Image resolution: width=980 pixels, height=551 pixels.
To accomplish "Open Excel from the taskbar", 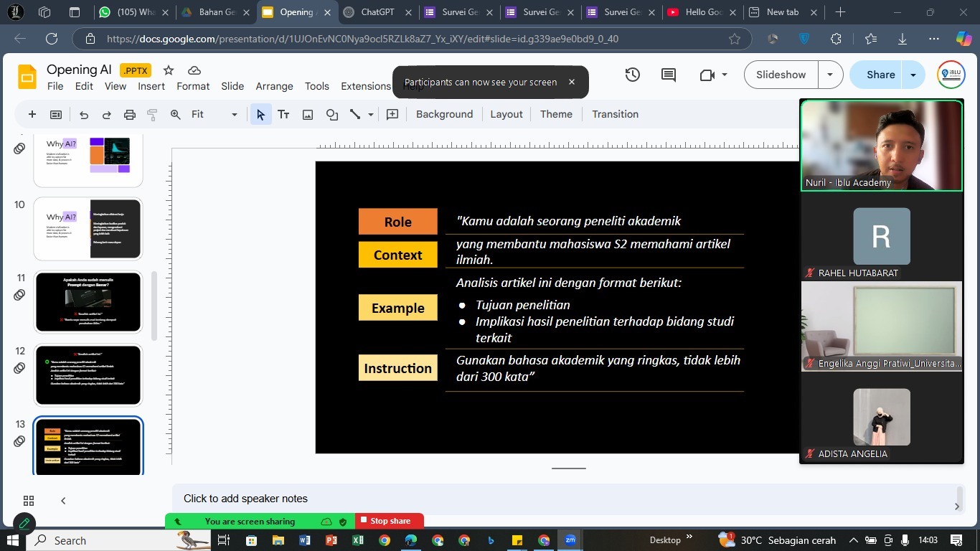I will (x=358, y=540).
